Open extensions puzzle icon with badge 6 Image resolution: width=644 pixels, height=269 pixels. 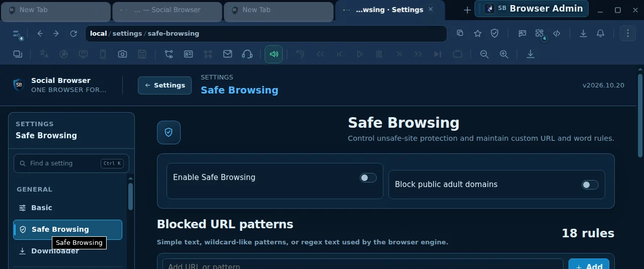540,34
